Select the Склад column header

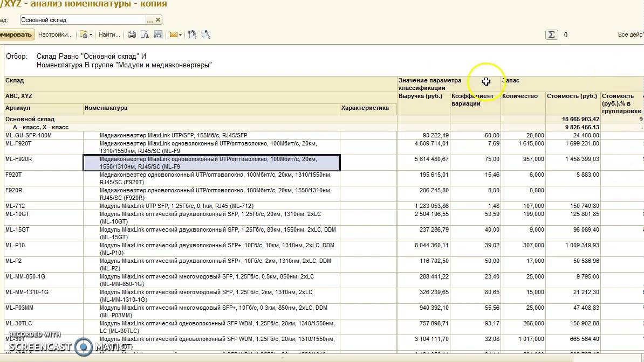point(201,83)
